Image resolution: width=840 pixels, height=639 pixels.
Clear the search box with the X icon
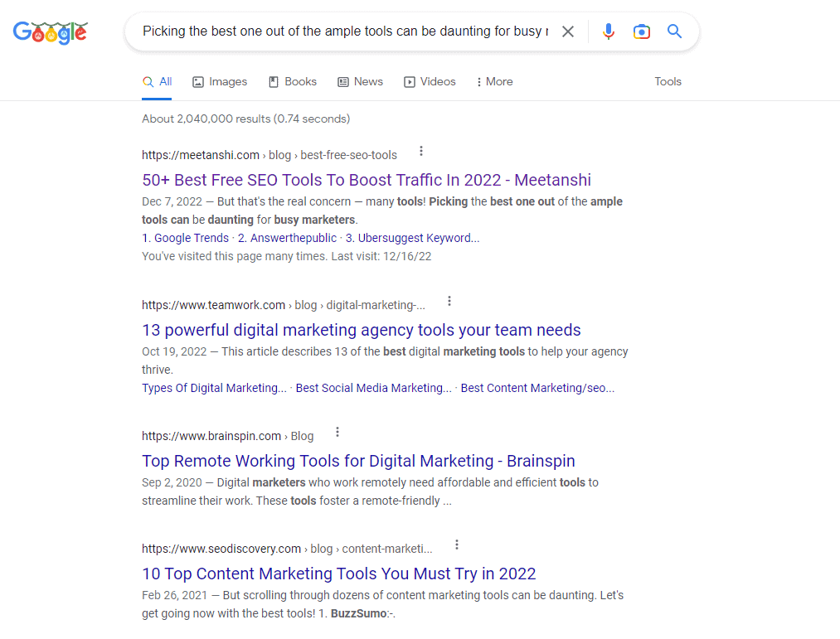(x=568, y=31)
